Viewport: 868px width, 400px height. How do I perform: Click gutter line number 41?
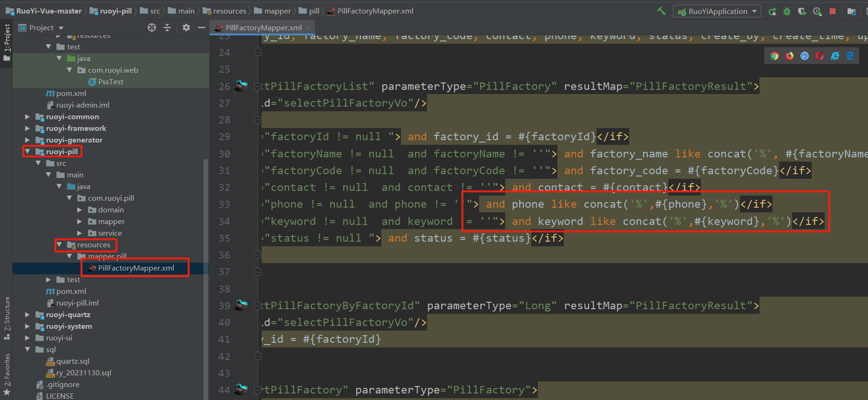click(x=224, y=339)
